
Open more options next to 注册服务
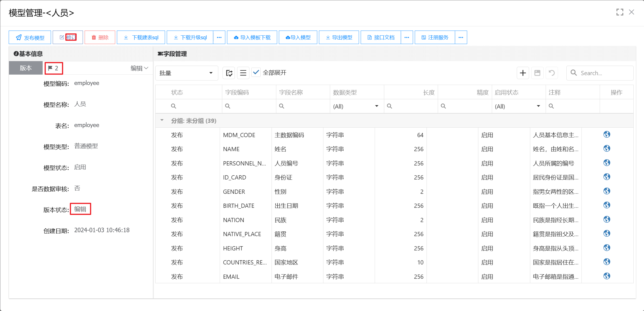461,38
